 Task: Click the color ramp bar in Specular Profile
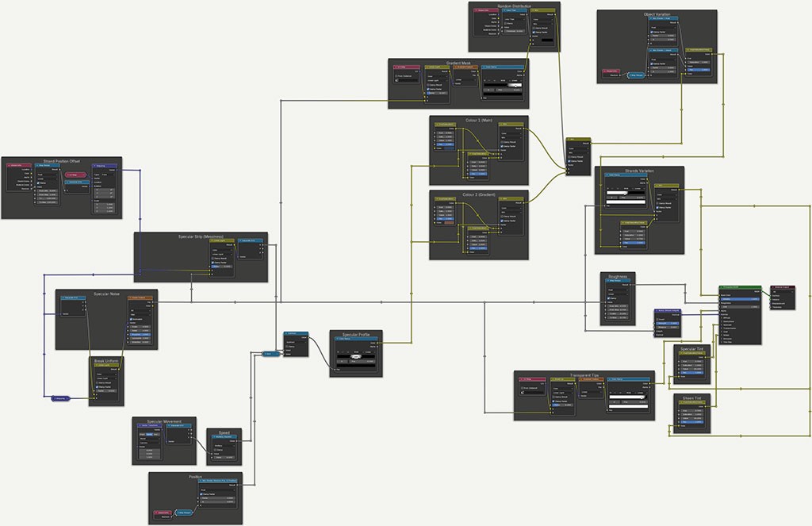(355, 355)
